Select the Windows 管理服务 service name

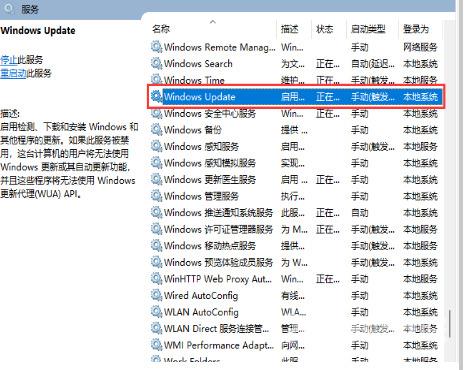tap(201, 196)
